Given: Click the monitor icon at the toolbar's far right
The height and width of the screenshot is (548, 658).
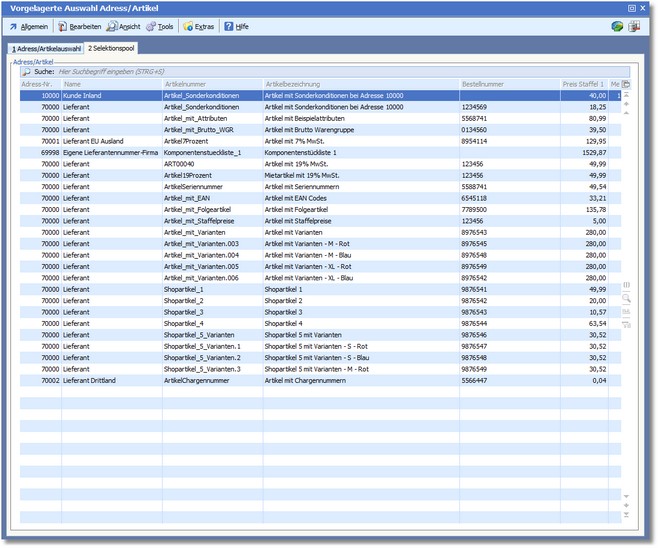Looking at the screenshot, I should (634, 27).
